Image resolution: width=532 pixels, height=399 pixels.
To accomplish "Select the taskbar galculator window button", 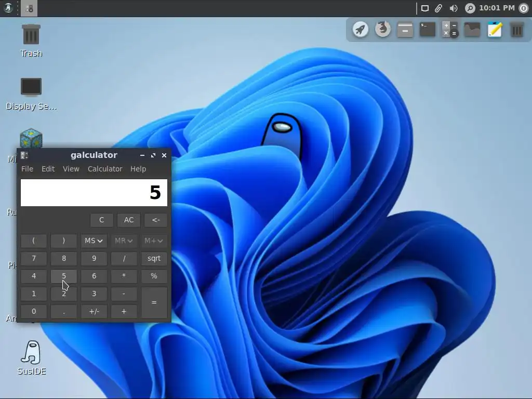I will coord(29,8).
